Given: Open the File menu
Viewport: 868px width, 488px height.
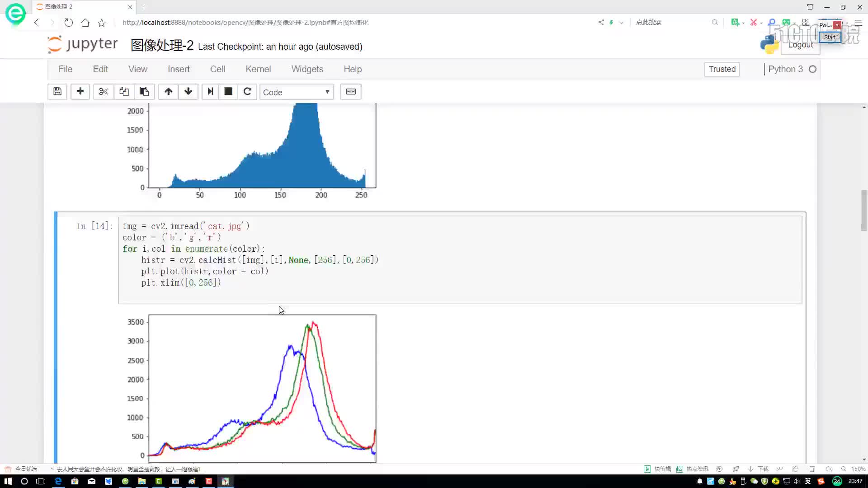Looking at the screenshot, I should tap(65, 69).
